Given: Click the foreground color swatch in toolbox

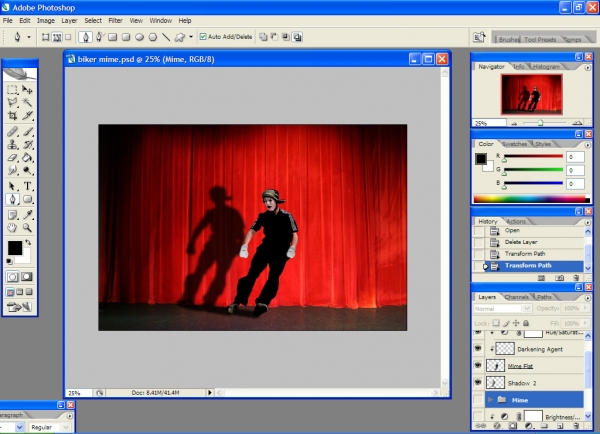Looking at the screenshot, I should pos(15,248).
